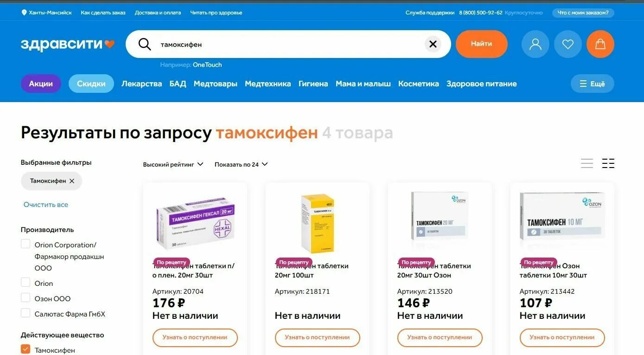Viewport: 644px width, 355px height.
Task: Check the Orion manufacturer checkbox
Action: tap(26, 283)
